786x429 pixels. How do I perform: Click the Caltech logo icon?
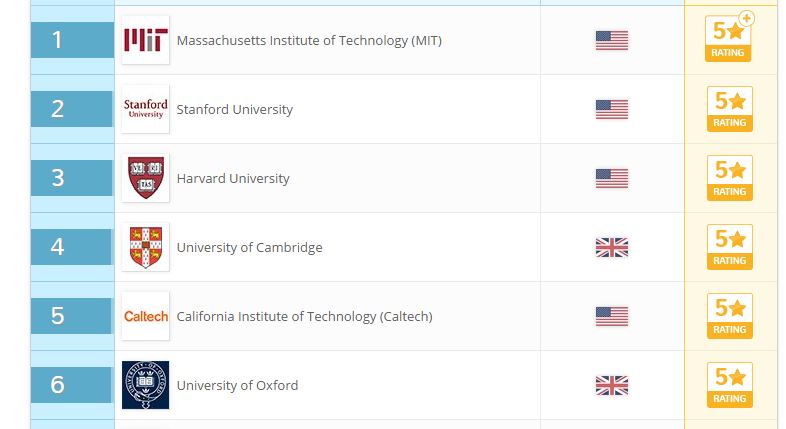[145, 316]
